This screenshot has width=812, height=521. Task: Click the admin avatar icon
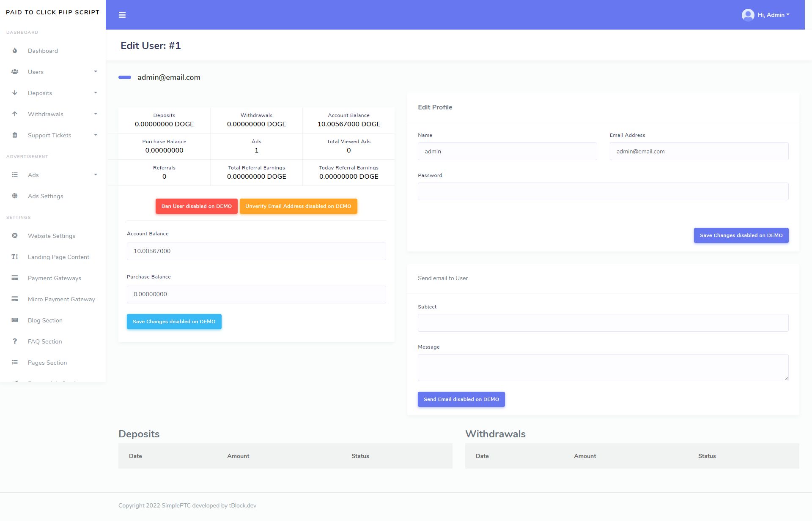pyautogui.click(x=748, y=15)
